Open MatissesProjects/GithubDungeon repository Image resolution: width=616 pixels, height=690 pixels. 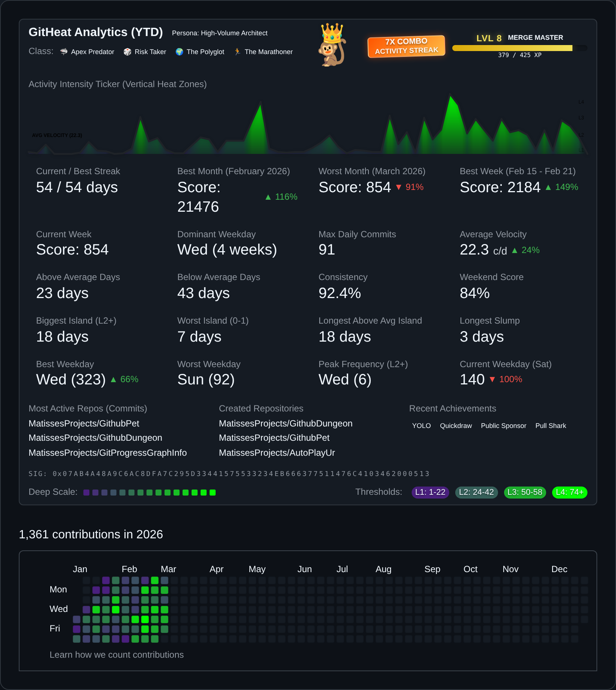(95, 437)
